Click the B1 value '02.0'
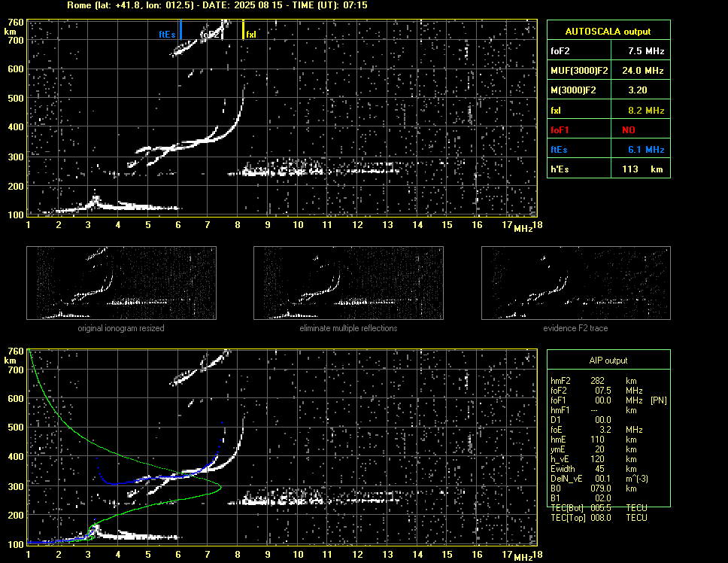 tap(602, 498)
